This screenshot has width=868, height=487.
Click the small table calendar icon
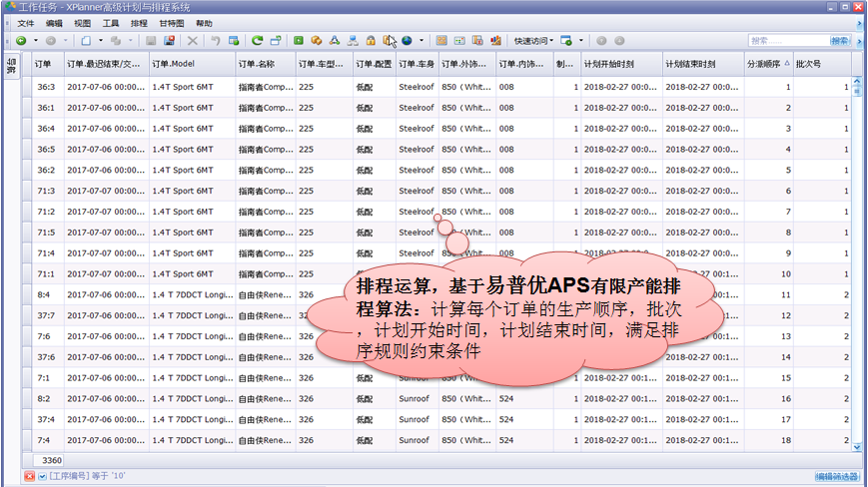459,41
